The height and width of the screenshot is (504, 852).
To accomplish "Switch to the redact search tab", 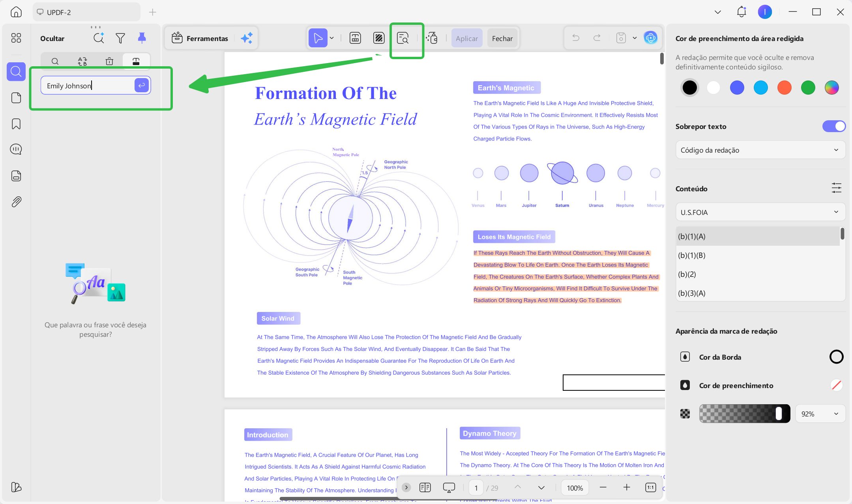I will (136, 61).
